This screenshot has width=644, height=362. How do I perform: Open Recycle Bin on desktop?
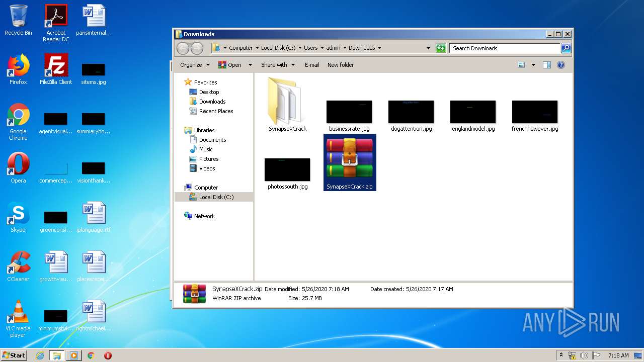tap(18, 20)
